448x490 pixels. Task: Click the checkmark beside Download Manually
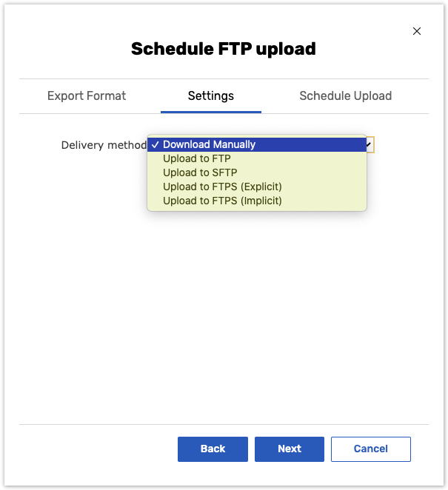click(x=155, y=145)
